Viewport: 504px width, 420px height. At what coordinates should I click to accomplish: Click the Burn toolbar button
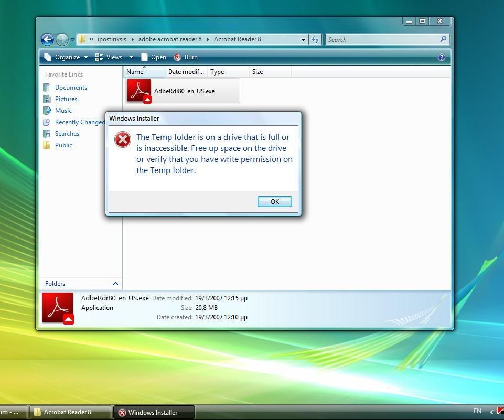pos(186,57)
